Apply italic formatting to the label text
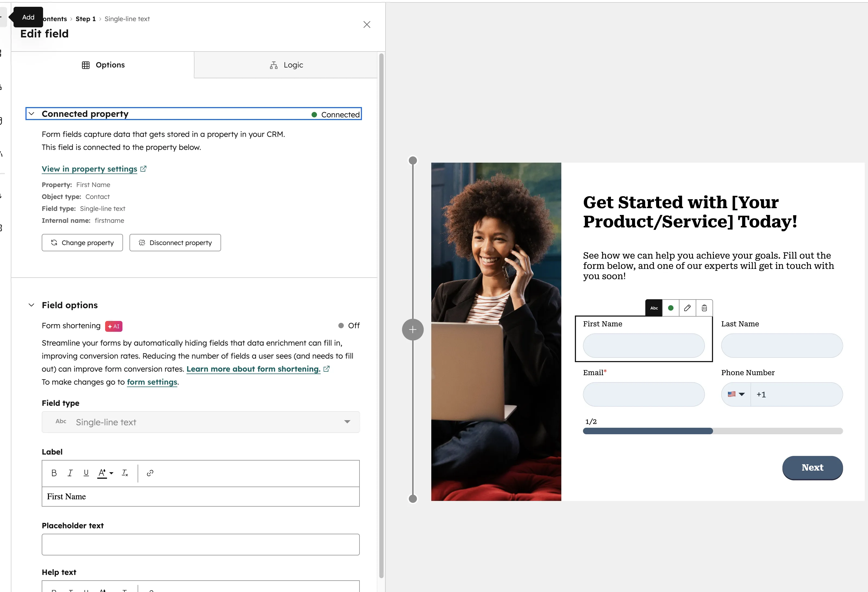This screenshot has height=592, width=868. (x=70, y=473)
